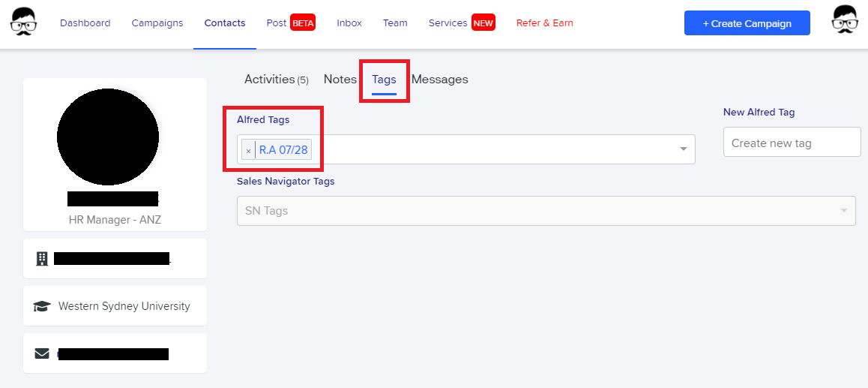Screen dimensions: 868x388
Task: Click the contact profile photo
Action: 108,137
